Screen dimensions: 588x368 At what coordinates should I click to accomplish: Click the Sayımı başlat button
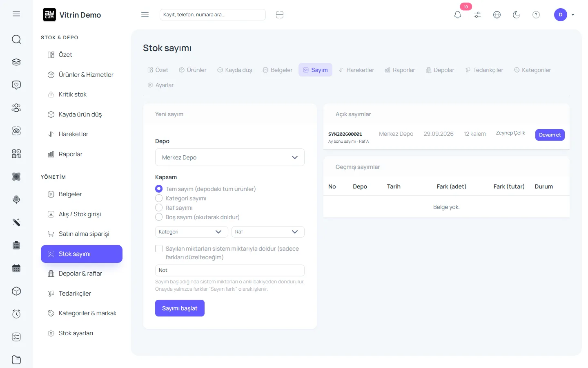tap(180, 308)
